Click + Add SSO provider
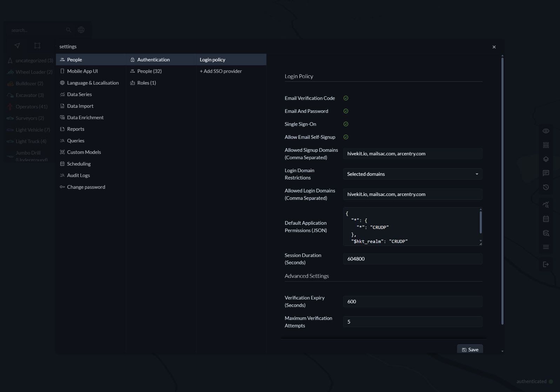 (231, 71)
